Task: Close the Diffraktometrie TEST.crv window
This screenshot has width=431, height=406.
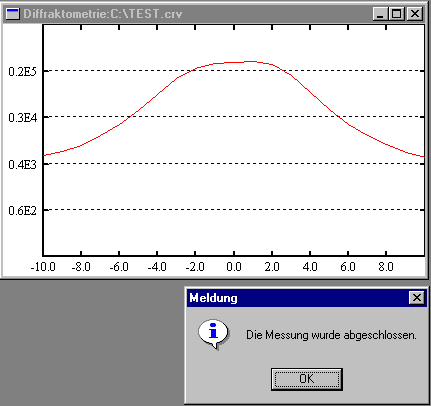Action: click(x=415, y=14)
